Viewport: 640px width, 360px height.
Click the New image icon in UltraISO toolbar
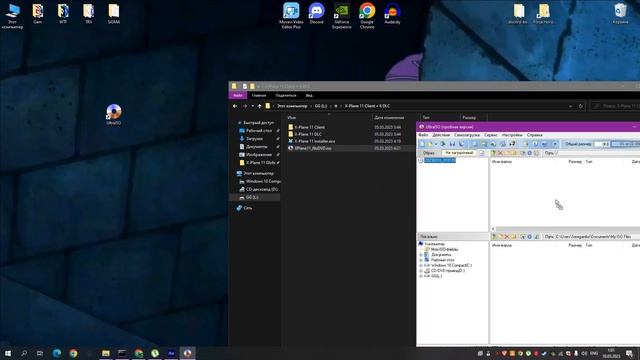pyautogui.click(x=422, y=144)
